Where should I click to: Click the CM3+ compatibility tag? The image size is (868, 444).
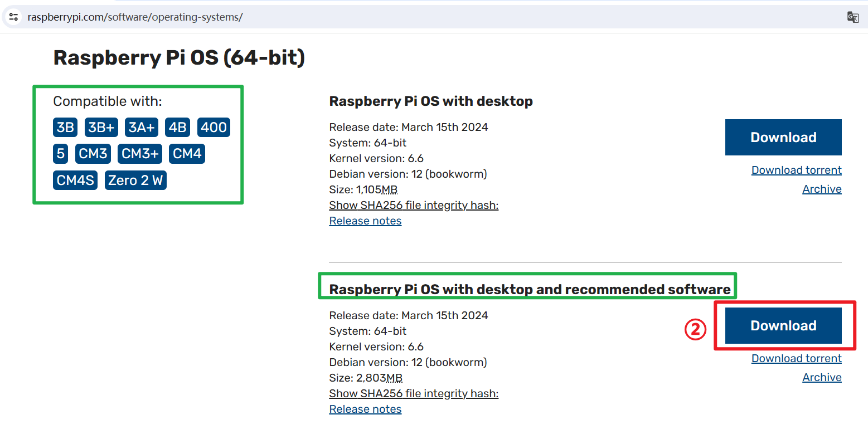(140, 153)
